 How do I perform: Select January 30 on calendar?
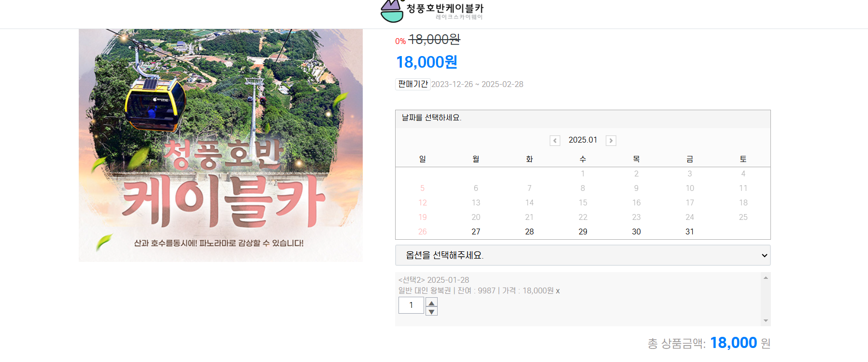(x=636, y=232)
